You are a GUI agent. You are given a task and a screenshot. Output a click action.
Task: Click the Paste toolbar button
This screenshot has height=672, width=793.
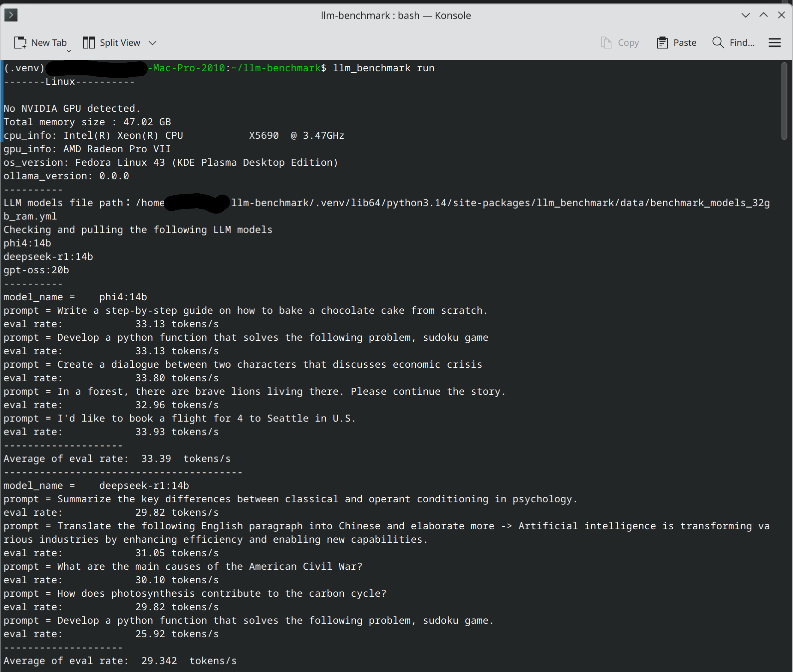(677, 43)
